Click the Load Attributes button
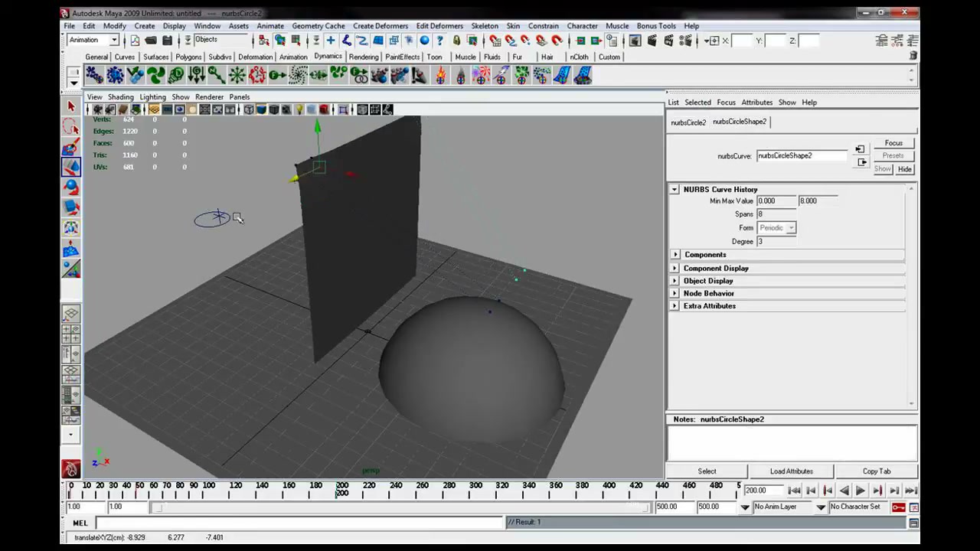The image size is (980, 551). 792,471
